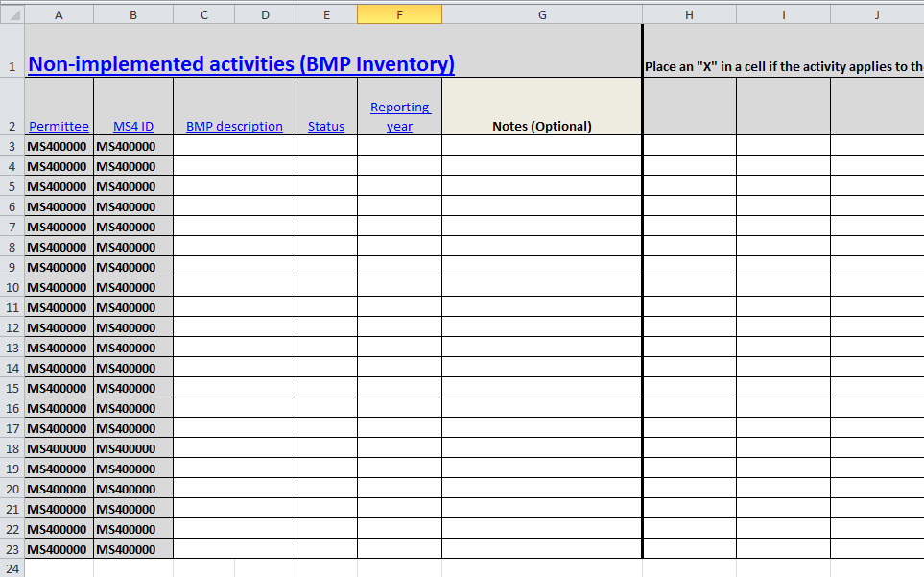Open the BMP description header link
Image resolution: width=924 pixels, height=577 pixels.
click(234, 127)
